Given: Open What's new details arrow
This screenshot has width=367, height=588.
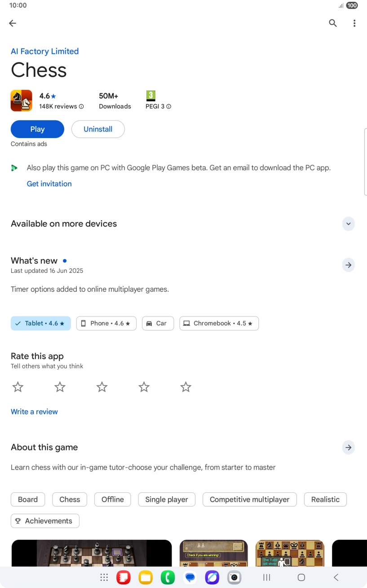Looking at the screenshot, I should [x=348, y=265].
